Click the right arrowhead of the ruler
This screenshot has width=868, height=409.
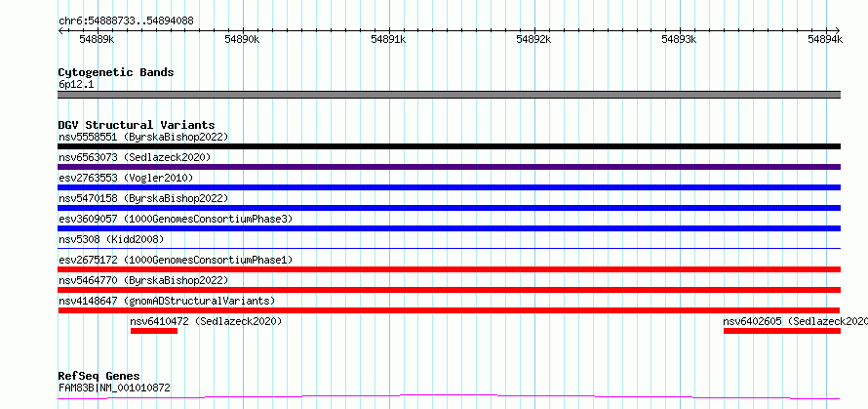(x=838, y=30)
